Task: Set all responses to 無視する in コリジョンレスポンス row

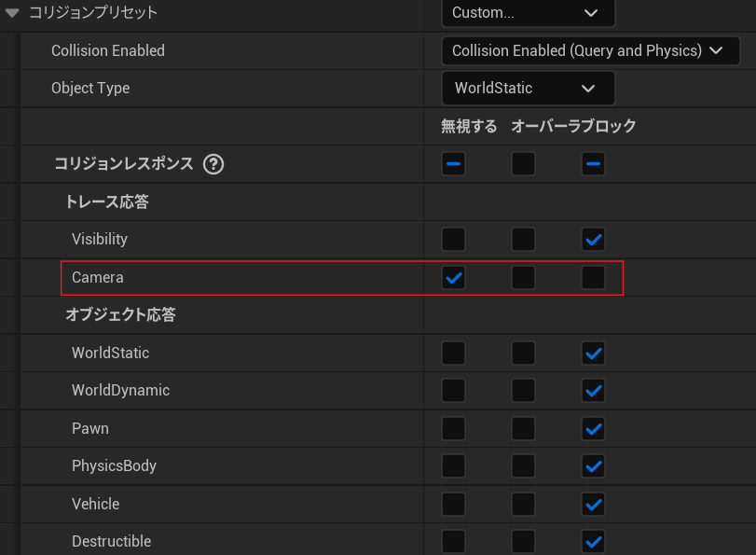Action: 454,164
